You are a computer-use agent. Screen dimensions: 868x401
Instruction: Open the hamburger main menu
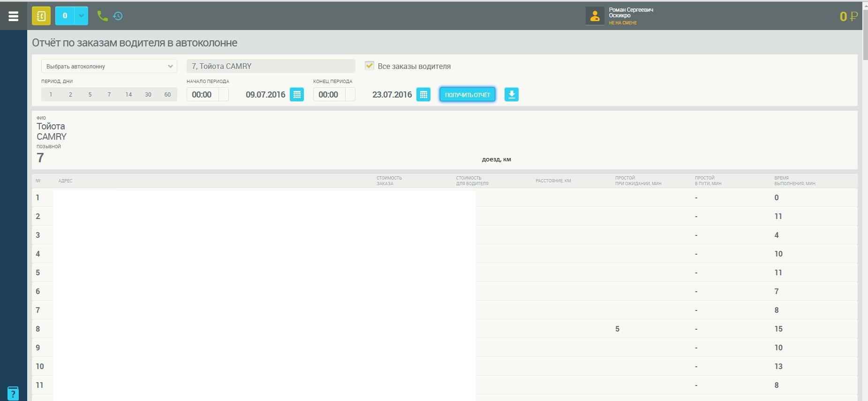point(14,16)
